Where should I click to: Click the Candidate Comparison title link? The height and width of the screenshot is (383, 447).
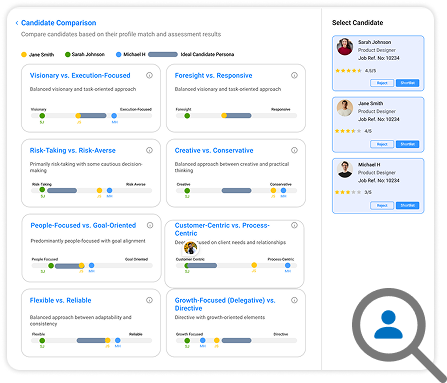(59, 23)
